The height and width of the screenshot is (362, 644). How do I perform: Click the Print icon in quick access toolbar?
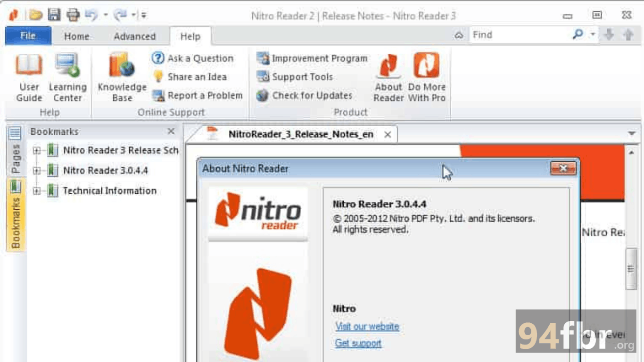73,15
